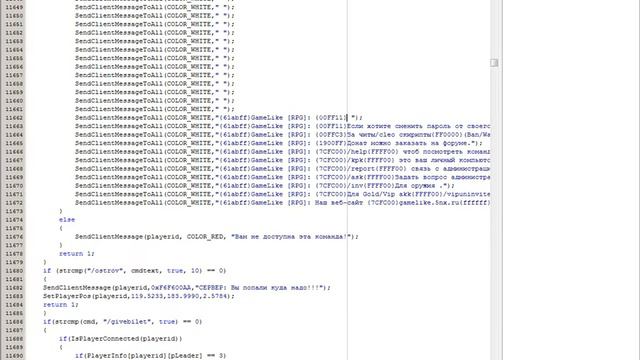Click line number 11673 in the gutter
The width and height of the screenshot is (640, 360).
pos(14,211)
